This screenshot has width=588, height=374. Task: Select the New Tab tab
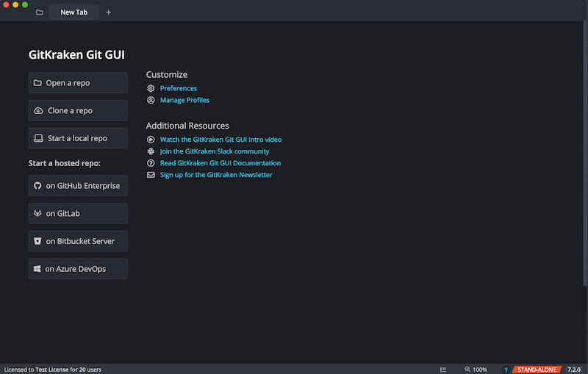pos(73,12)
